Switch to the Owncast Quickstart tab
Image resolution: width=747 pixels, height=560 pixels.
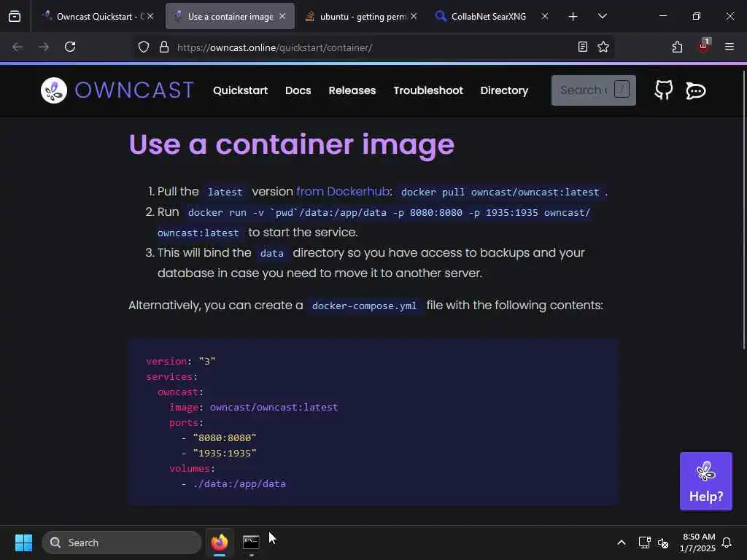98,16
